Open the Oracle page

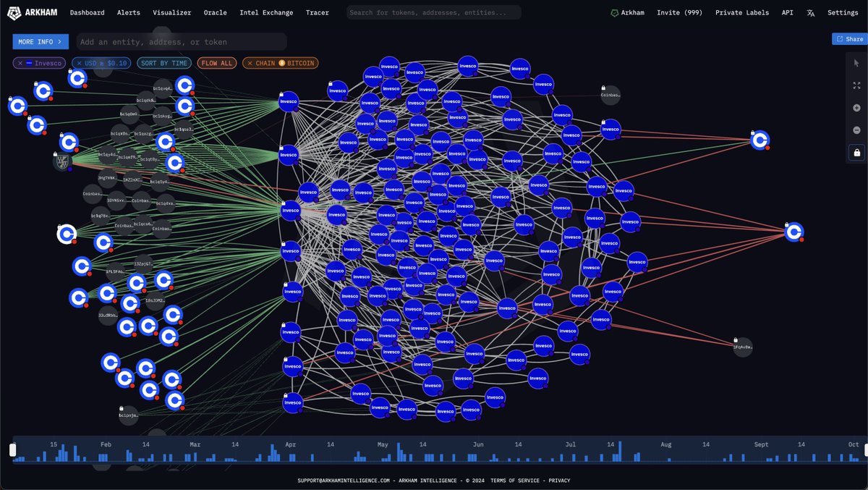click(x=215, y=12)
